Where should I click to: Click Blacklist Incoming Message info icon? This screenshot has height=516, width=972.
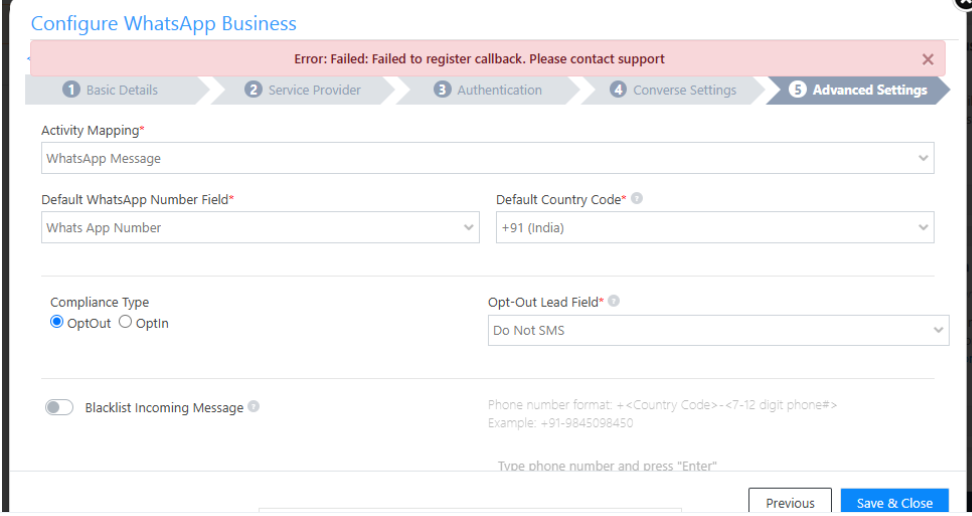pos(254,407)
